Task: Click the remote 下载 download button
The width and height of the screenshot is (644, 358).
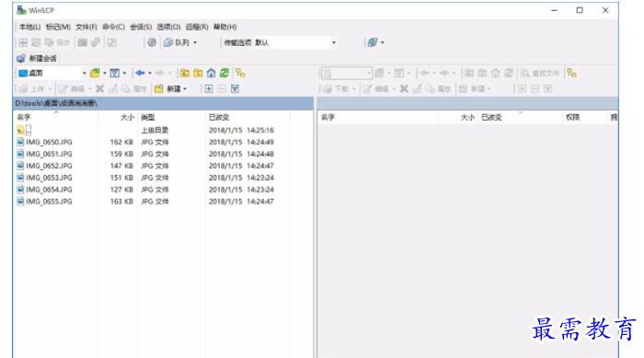Action: coord(337,88)
